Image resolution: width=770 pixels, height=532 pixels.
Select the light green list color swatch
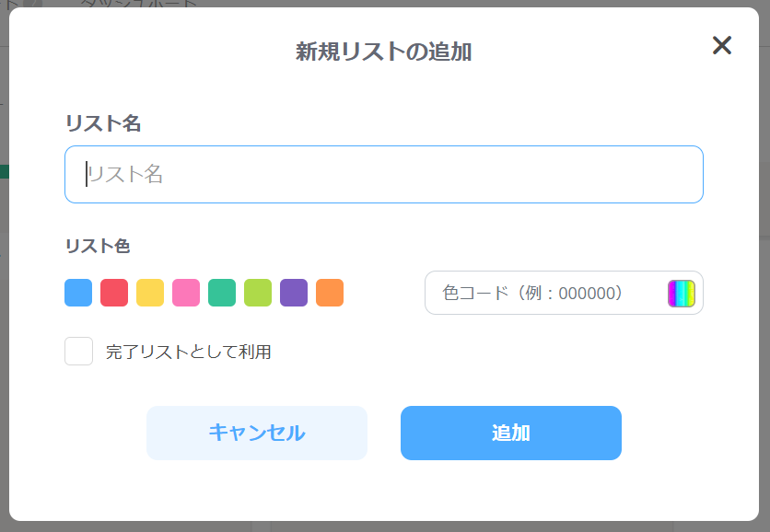pos(258,293)
